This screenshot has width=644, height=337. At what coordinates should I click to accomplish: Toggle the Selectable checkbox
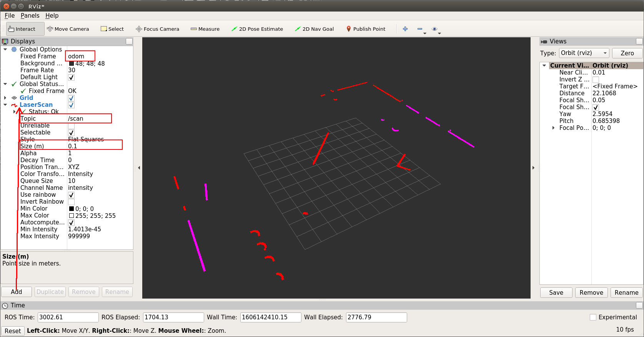71,133
